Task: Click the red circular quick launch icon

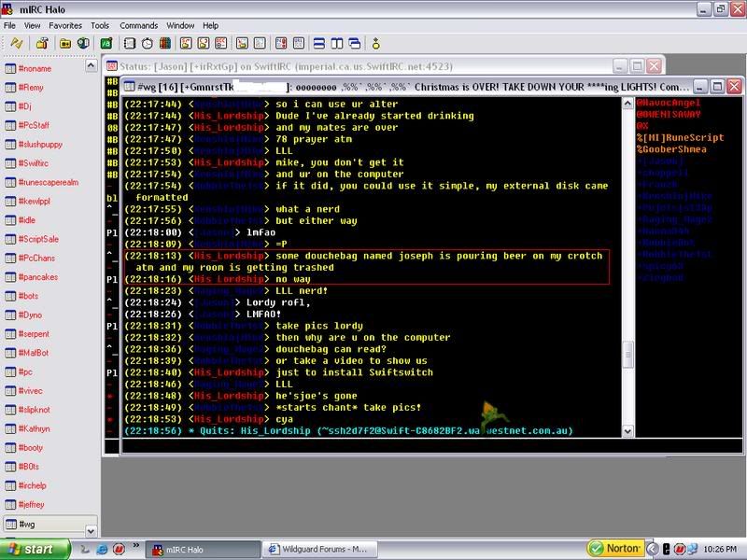Action: 119,549
